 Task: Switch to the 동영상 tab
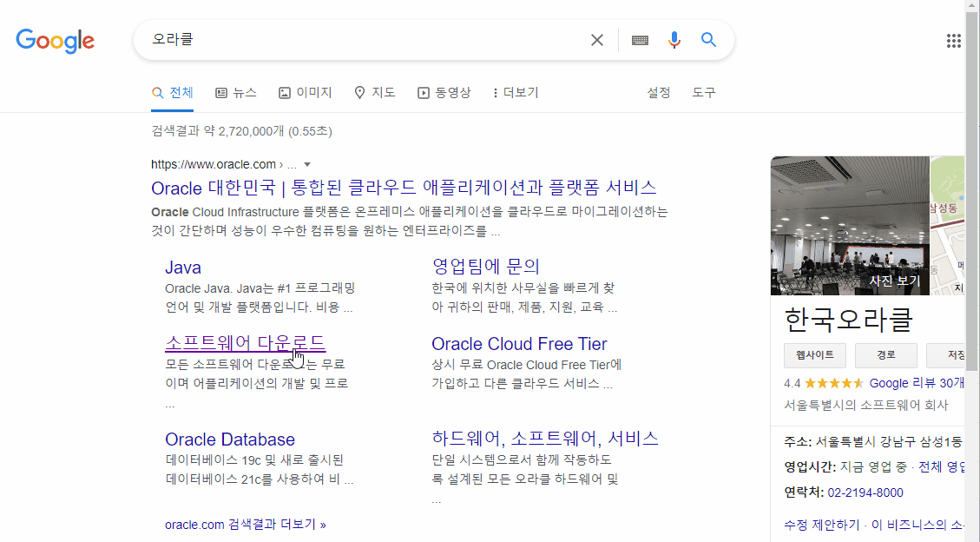click(444, 93)
